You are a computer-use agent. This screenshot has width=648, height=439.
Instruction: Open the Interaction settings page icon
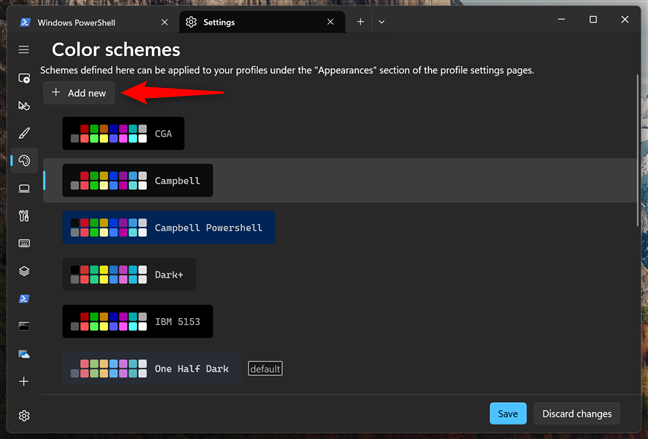coord(24,106)
